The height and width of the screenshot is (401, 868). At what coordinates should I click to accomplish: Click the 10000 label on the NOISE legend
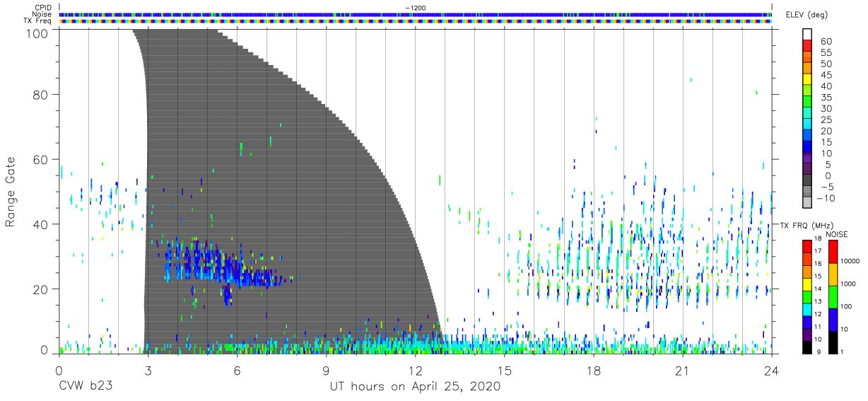pyautogui.click(x=851, y=262)
